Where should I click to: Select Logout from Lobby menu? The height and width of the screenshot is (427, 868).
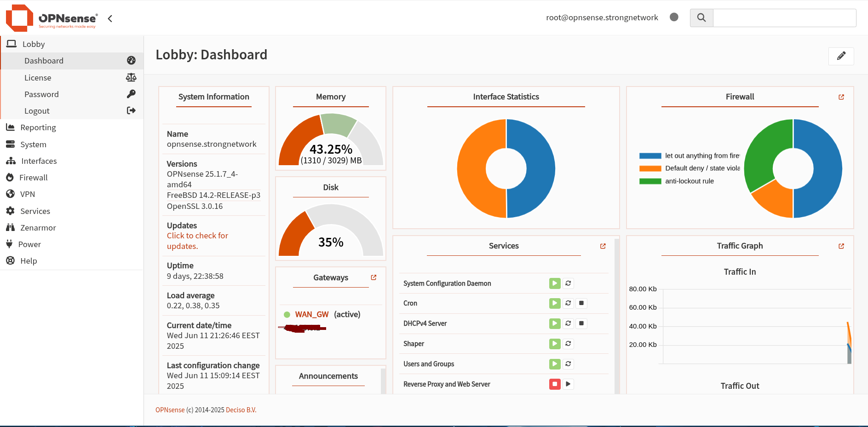pos(37,111)
